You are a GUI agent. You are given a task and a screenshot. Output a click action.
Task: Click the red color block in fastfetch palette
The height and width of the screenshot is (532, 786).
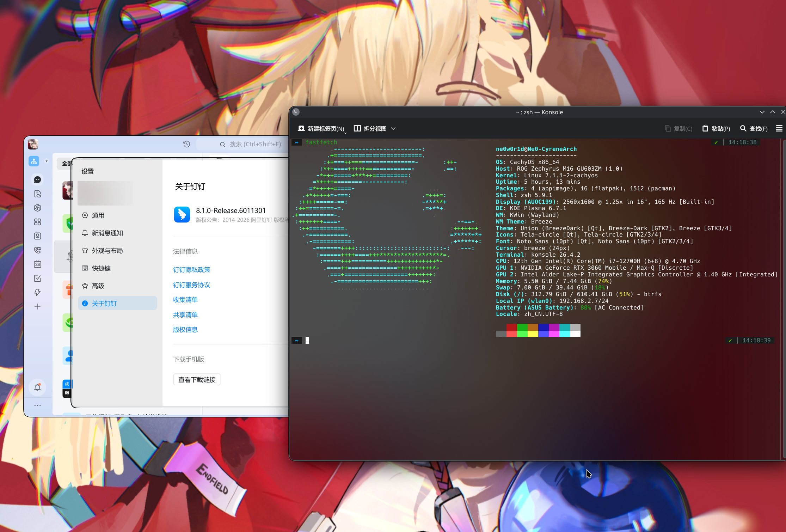coord(512,328)
